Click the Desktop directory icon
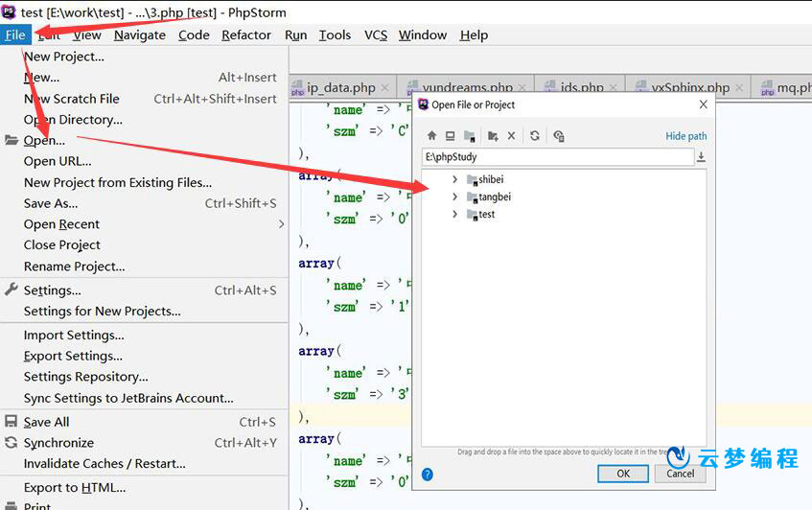This screenshot has width=812, height=510. coord(450,136)
